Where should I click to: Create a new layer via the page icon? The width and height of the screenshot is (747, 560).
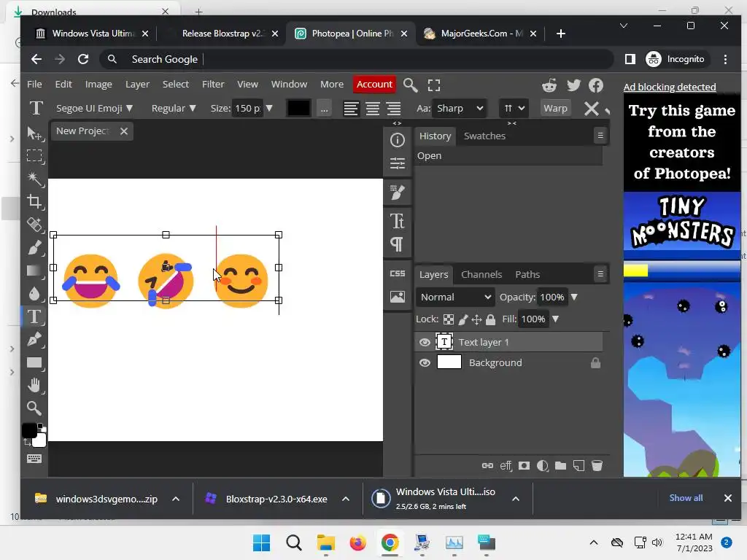tap(578, 465)
